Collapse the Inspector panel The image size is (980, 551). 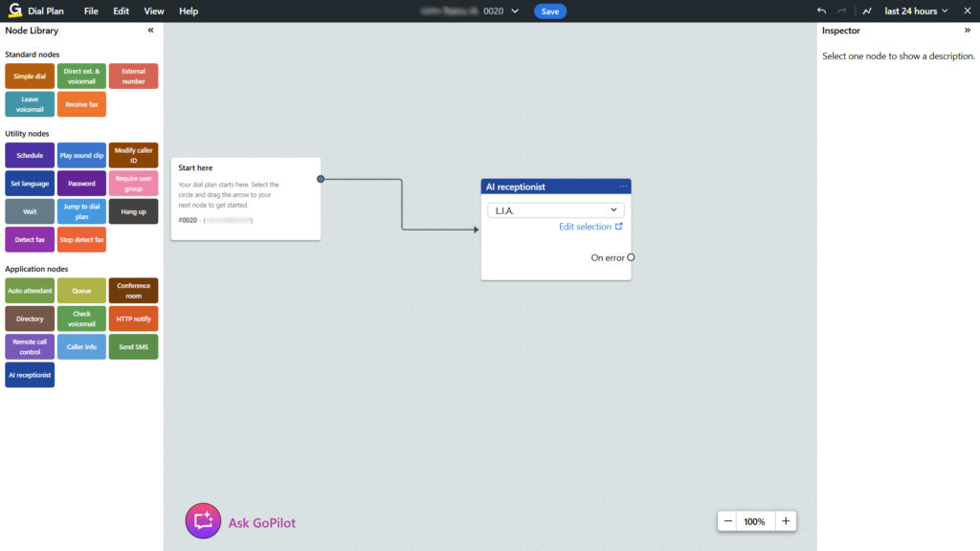[967, 31]
